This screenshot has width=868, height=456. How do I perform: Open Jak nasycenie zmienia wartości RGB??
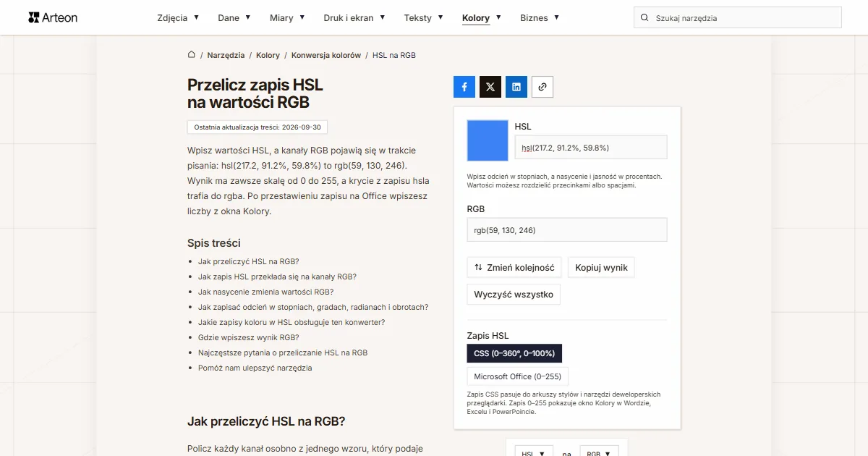point(265,292)
